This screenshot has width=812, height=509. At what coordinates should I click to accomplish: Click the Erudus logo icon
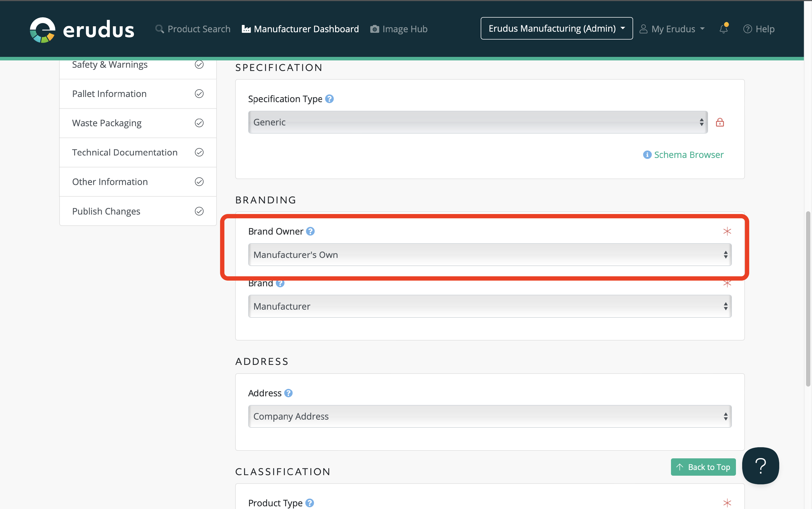pos(42,30)
